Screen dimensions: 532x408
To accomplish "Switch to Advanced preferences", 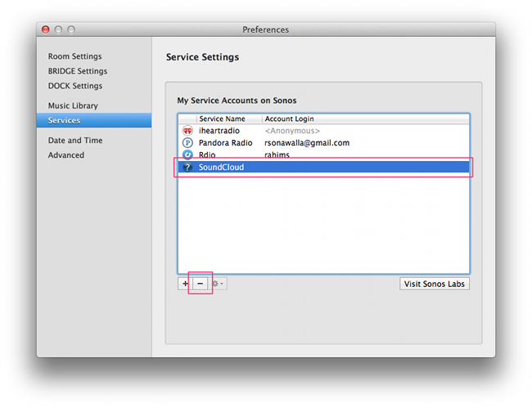I will 65,155.
